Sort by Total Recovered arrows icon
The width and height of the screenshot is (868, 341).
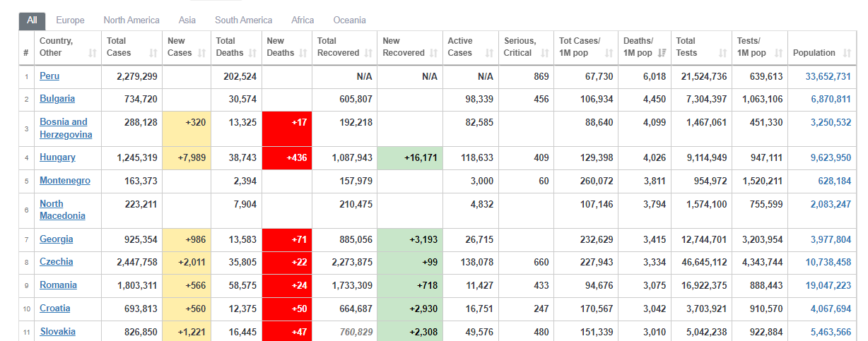(x=368, y=53)
